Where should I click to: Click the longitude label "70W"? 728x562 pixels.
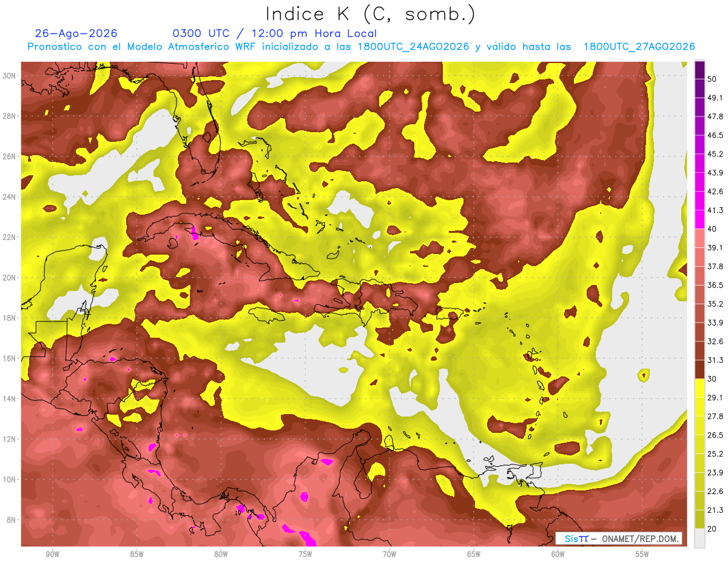click(389, 554)
